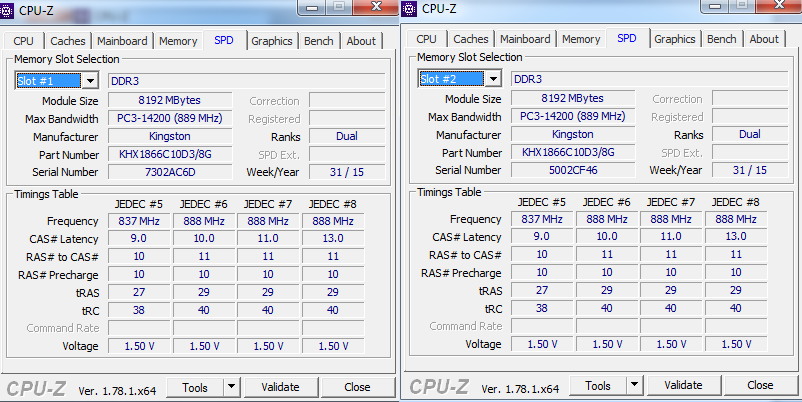Select SPD tab in left window

pyautogui.click(x=224, y=40)
